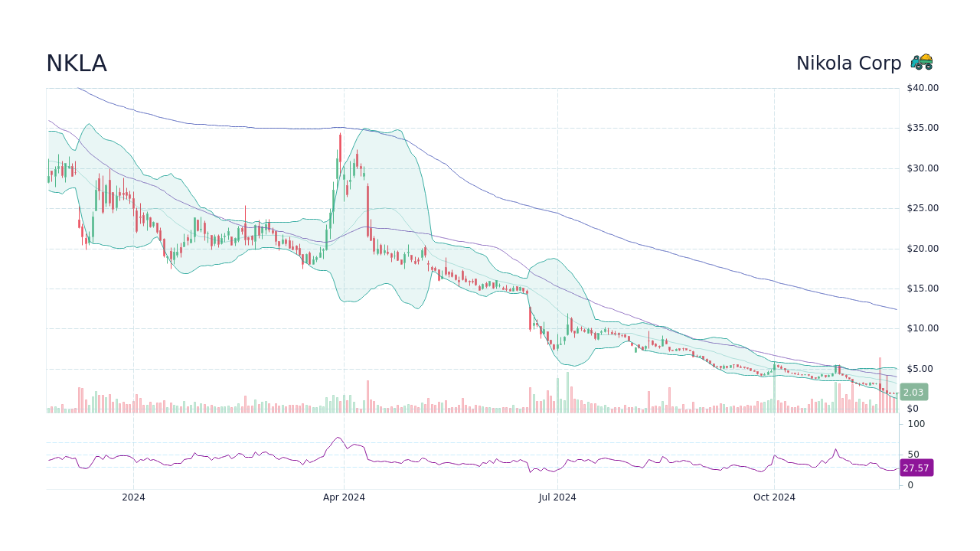Click the NKLA ticker symbol title
The image size is (980, 551).
(77, 64)
